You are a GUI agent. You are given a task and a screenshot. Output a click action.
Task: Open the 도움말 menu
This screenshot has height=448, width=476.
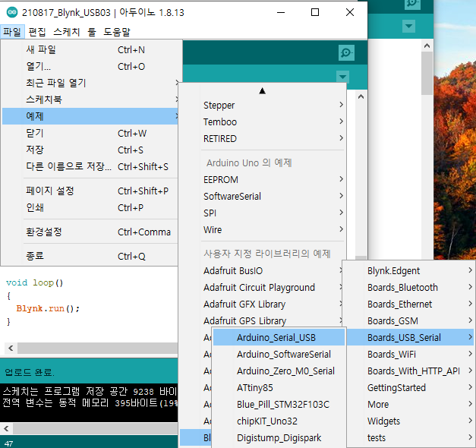tap(117, 32)
